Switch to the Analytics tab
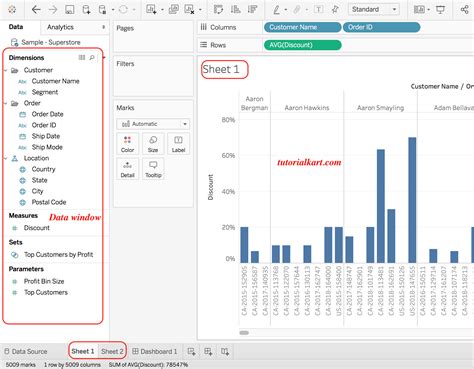Viewport: 474px width, 369px height. tap(60, 27)
